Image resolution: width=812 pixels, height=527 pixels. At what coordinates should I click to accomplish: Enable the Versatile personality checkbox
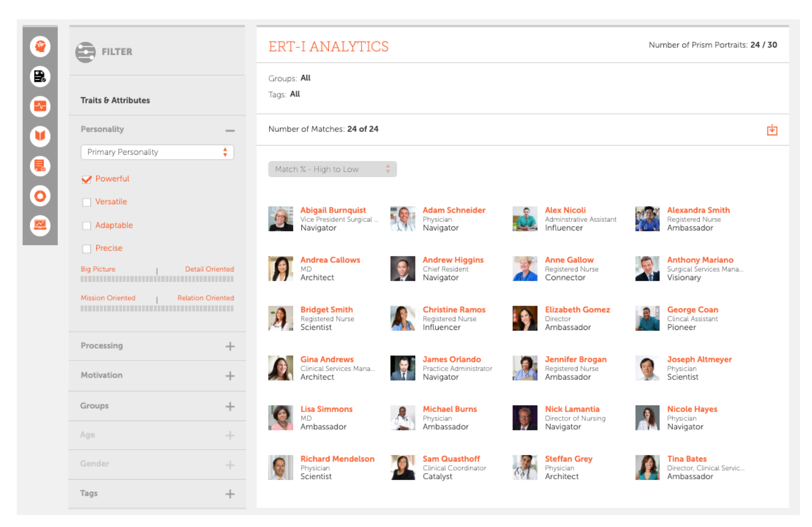click(x=87, y=202)
